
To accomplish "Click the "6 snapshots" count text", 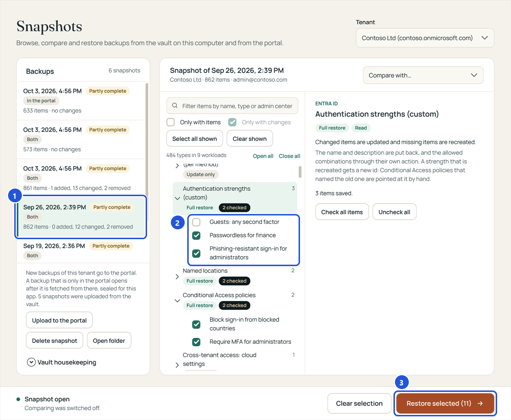I will (124, 70).
